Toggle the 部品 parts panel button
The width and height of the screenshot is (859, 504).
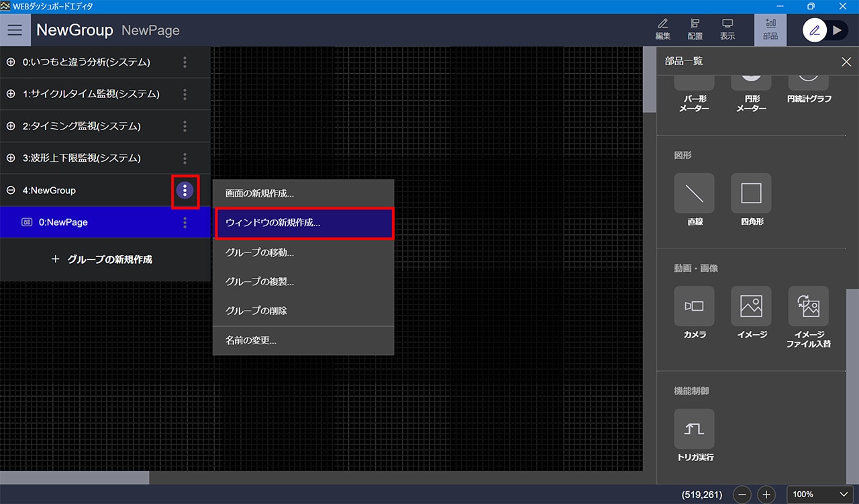click(x=770, y=30)
